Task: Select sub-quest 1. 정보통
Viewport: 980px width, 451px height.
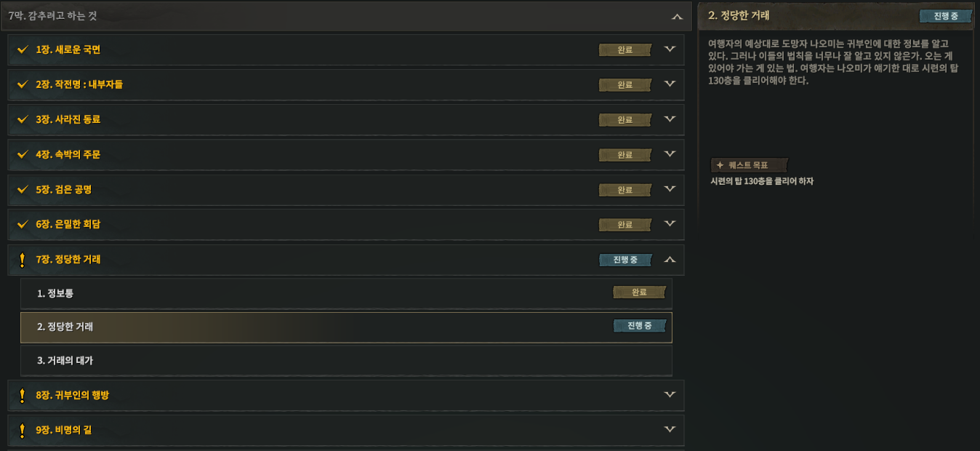Action: [x=346, y=293]
